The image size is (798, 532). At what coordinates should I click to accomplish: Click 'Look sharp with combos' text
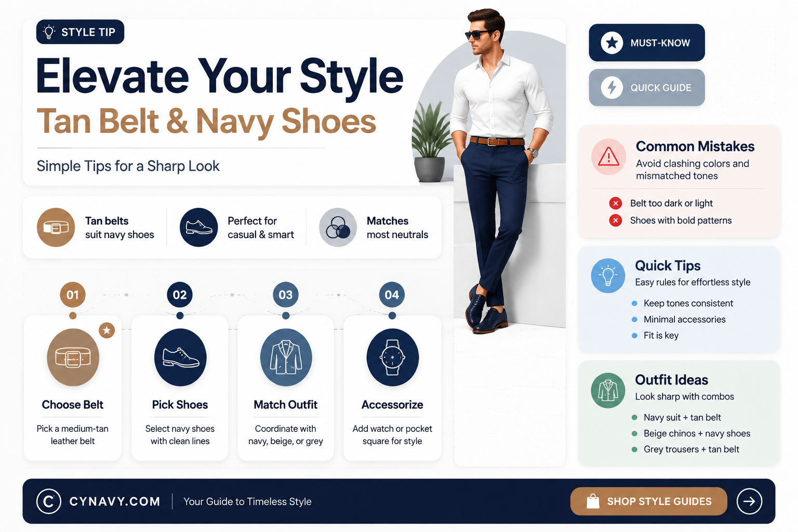[x=684, y=396]
